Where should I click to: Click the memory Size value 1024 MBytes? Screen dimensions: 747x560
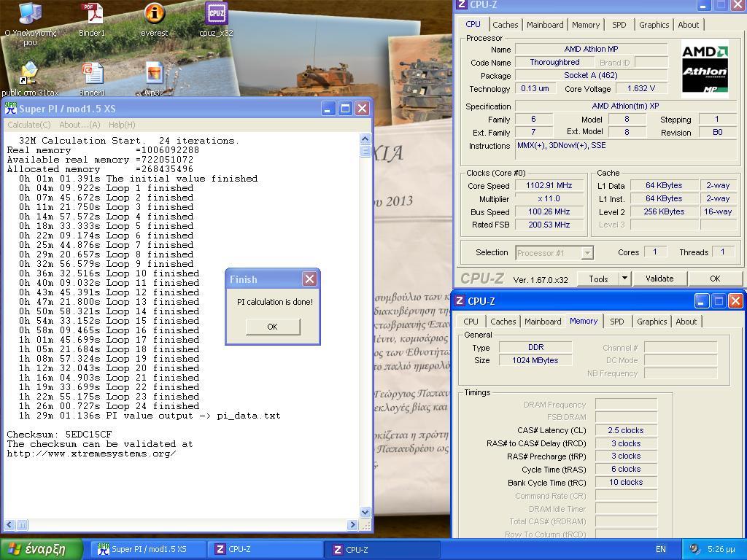tap(535, 360)
